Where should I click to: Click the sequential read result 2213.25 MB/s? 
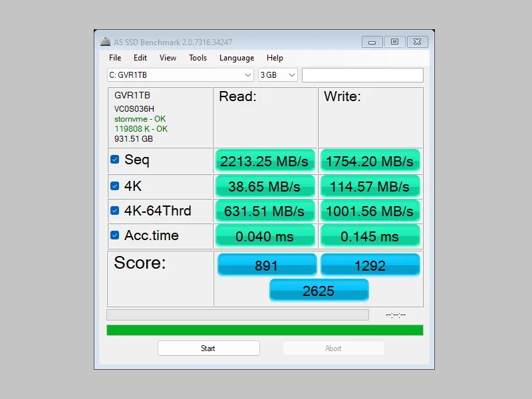pos(265,161)
